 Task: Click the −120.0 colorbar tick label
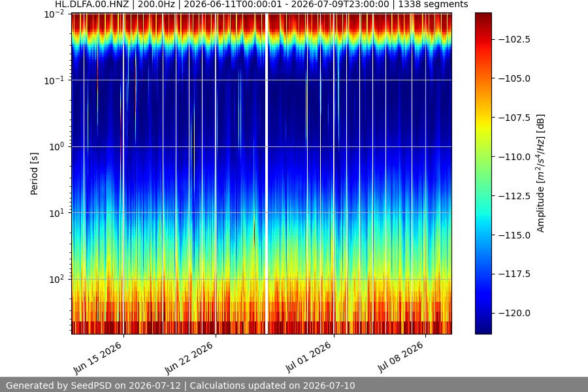coord(514,313)
